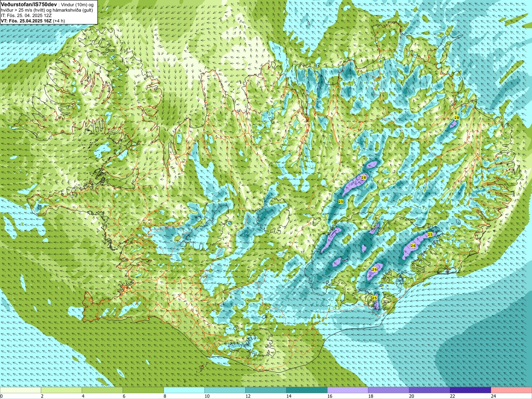Screen dimensions: 532x399
Task: Click the 6–8 m/s darker green legend swatch
Action: [x=143, y=390]
